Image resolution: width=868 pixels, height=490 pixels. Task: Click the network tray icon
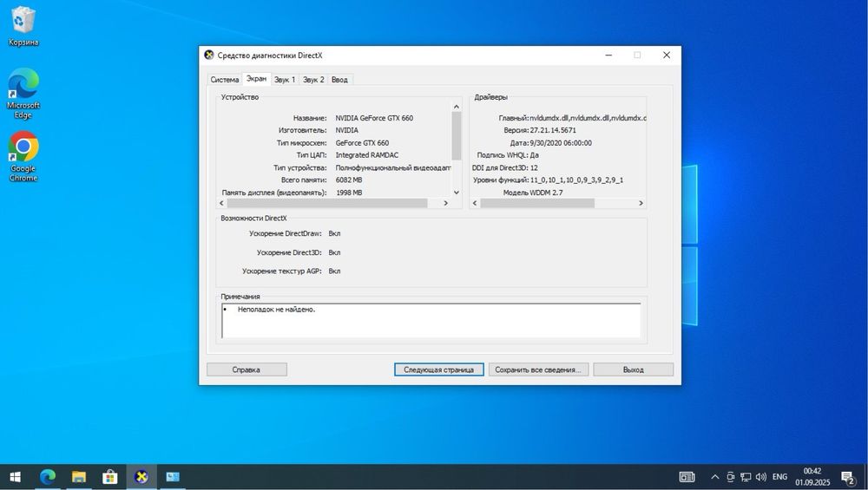746,477
